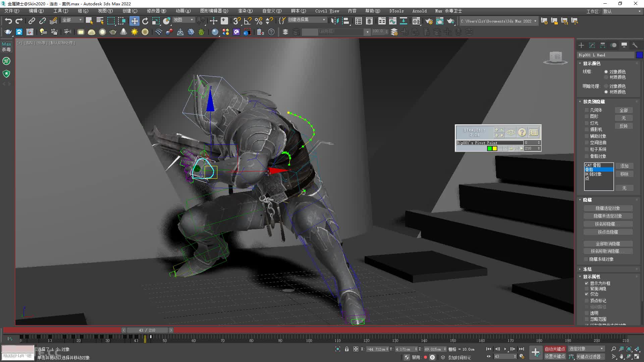Click the DTrajEdit help question icon
Image resolution: width=644 pixels, height=362 pixels.
click(522, 132)
